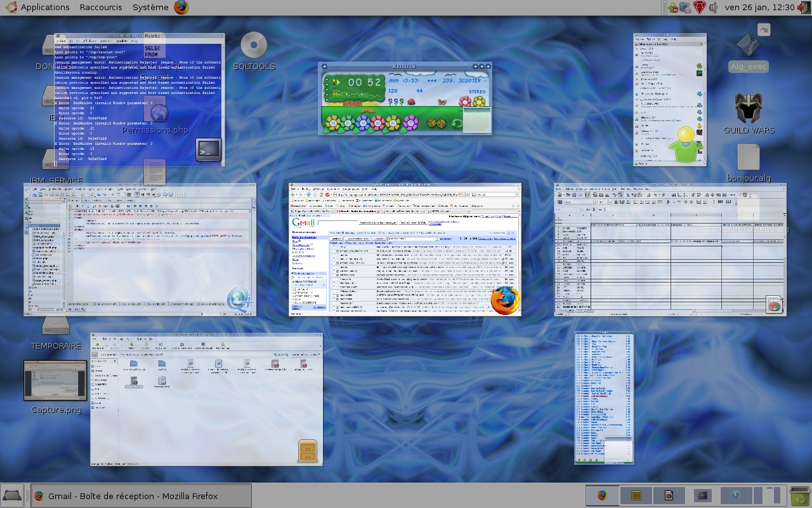Open the Système menu
812x508 pixels.
(x=150, y=8)
